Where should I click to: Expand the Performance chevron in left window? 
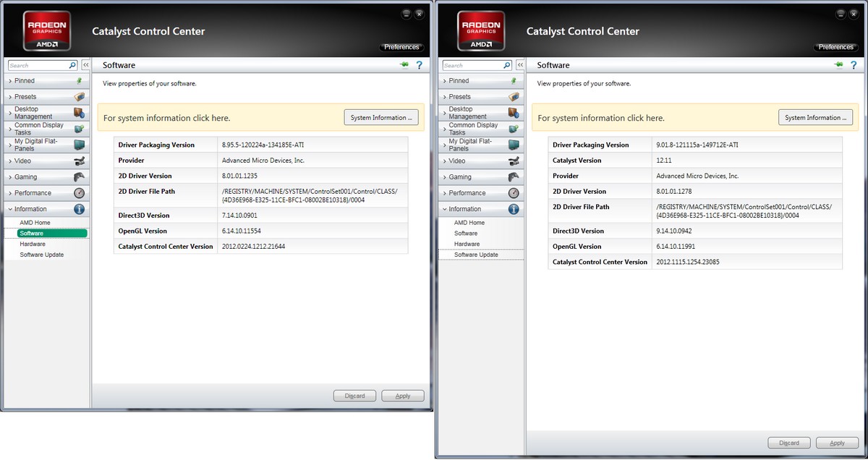[x=10, y=193]
